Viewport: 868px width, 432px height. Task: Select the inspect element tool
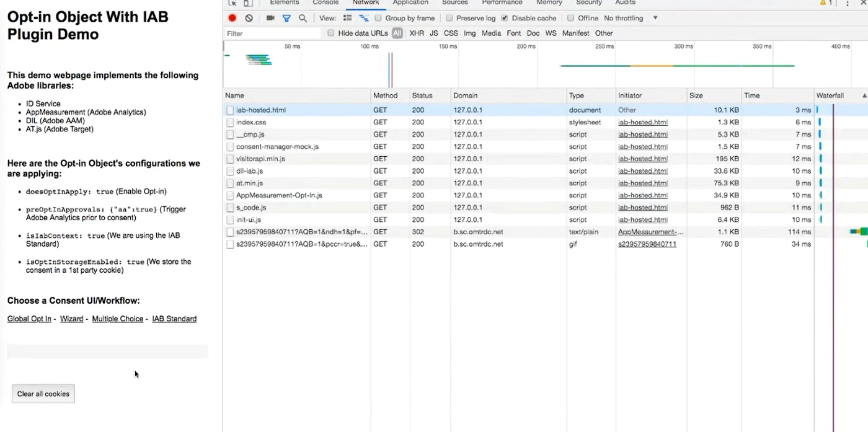coord(232,3)
